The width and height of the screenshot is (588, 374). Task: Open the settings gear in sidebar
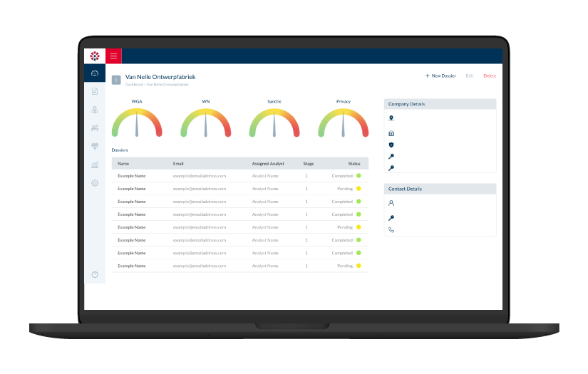(95, 183)
